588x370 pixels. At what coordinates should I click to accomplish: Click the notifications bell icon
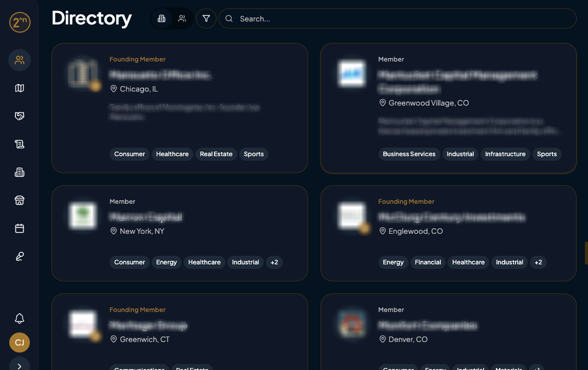tap(20, 319)
